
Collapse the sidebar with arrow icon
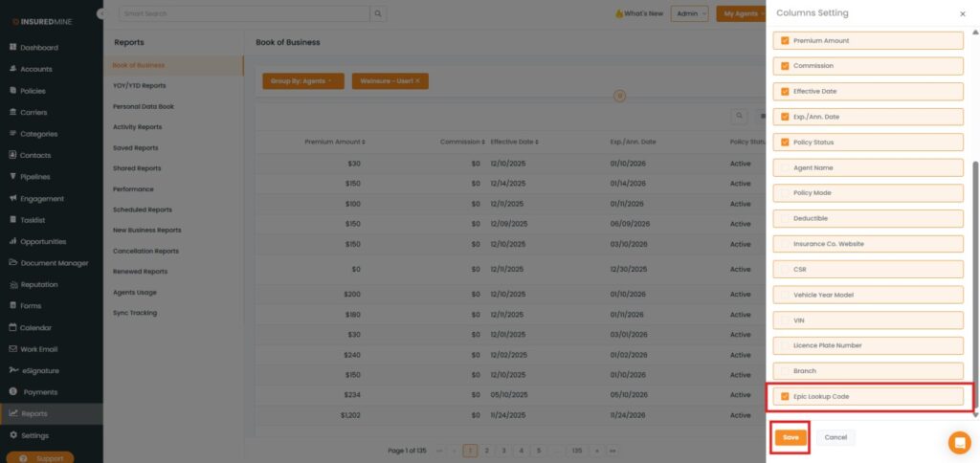point(101,13)
